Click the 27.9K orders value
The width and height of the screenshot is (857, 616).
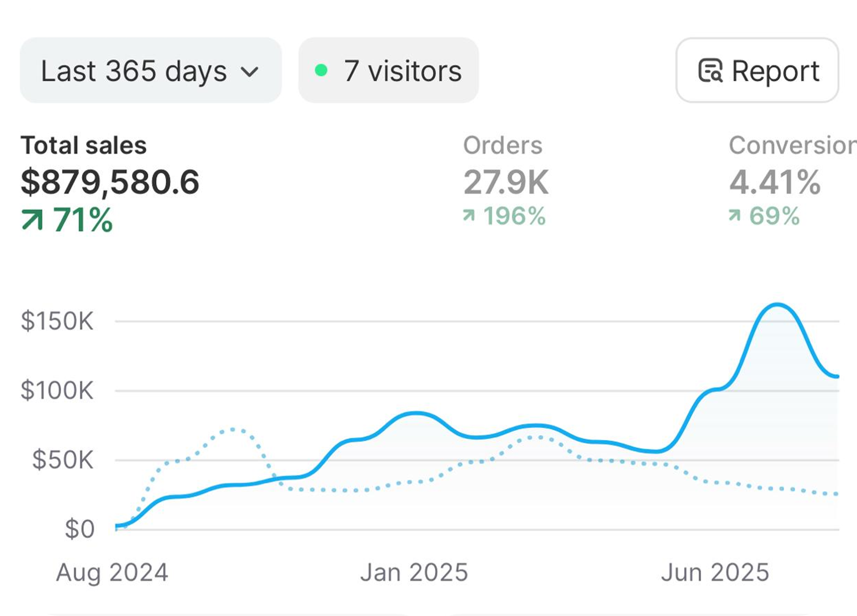[x=506, y=182]
